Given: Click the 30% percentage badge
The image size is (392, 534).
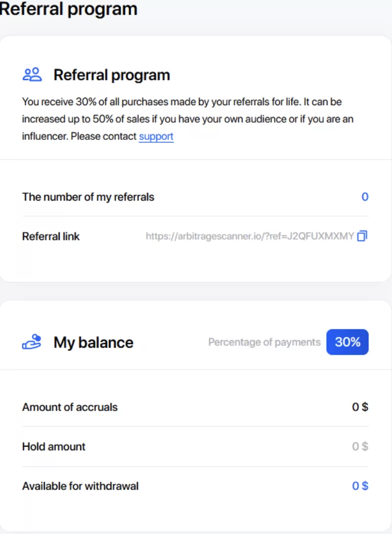Looking at the screenshot, I should pos(348,342).
